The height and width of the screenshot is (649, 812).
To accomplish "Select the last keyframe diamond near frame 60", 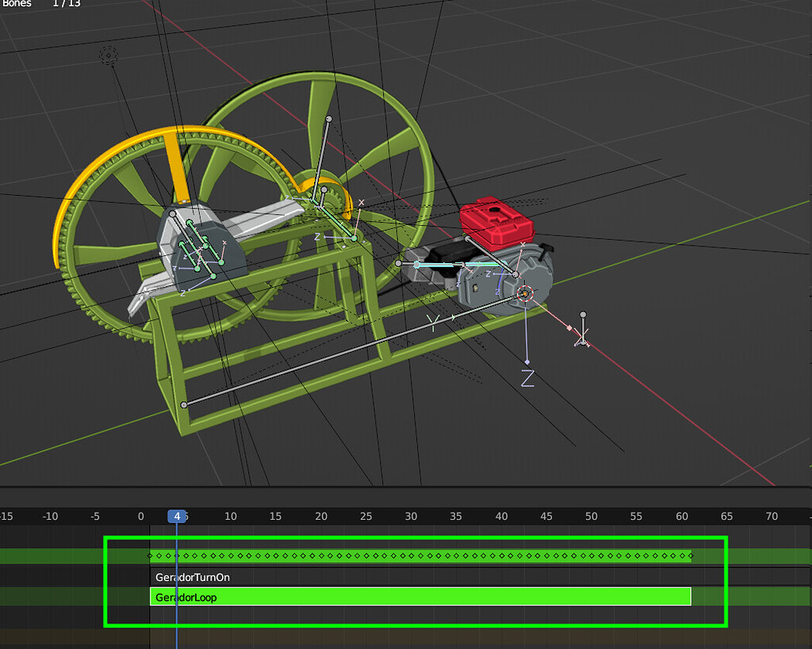I will (x=691, y=556).
